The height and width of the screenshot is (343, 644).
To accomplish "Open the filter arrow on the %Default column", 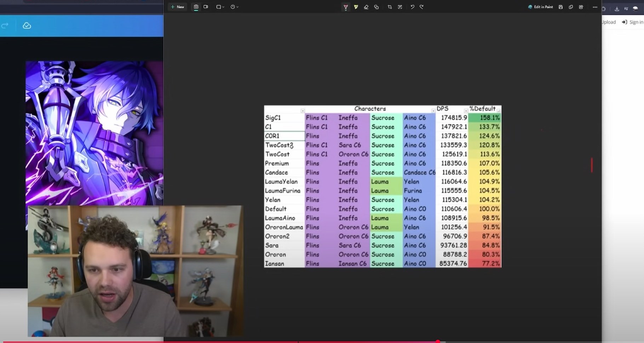I will tap(499, 111).
